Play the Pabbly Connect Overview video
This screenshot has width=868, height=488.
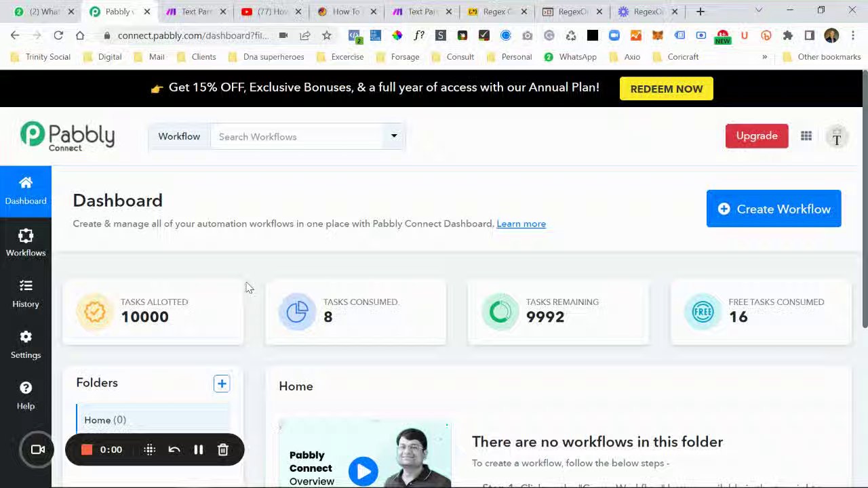coord(363,471)
